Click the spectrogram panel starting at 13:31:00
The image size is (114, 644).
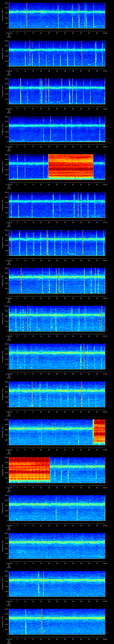click(x=57, y=16)
